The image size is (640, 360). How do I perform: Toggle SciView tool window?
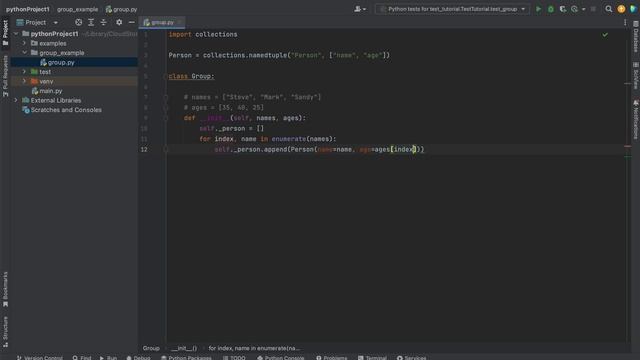click(x=636, y=76)
